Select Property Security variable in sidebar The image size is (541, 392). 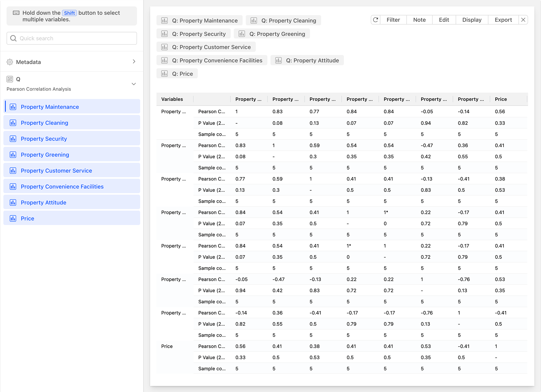click(x=72, y=139)
